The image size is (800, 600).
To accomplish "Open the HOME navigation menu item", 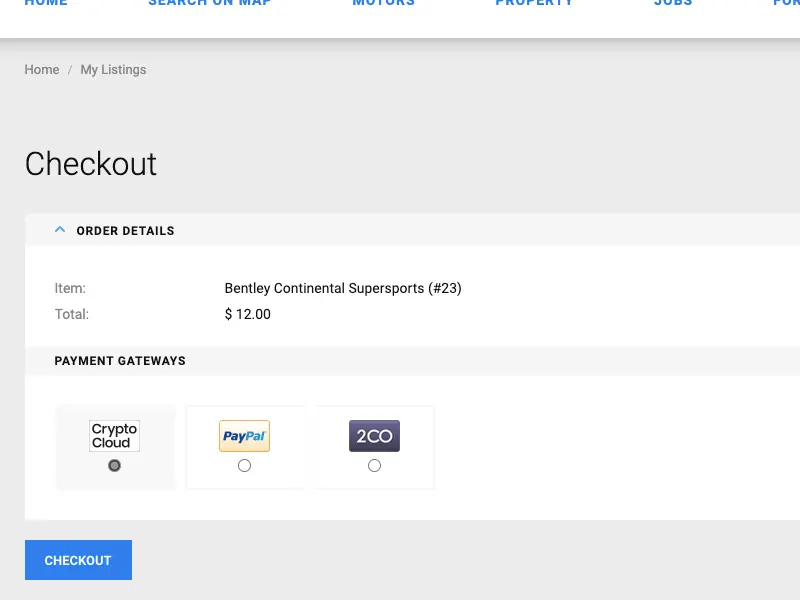I will (x=46, y=3).
